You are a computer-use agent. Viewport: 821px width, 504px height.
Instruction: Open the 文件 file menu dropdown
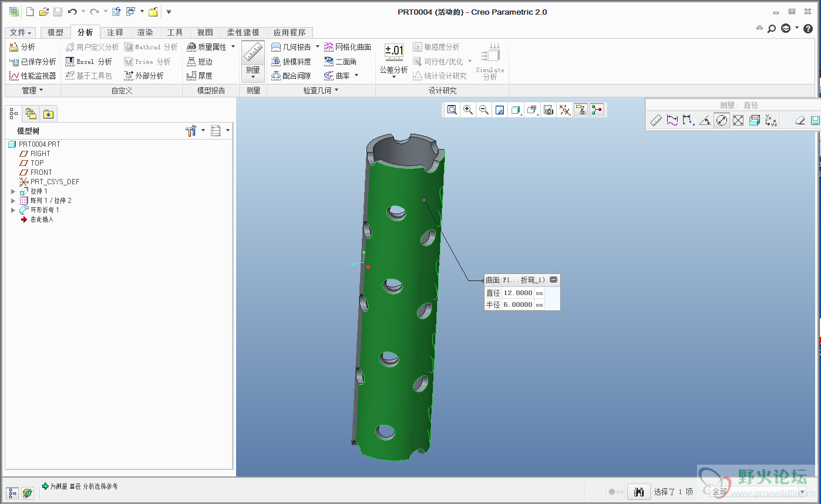click(x=21, y=33)
